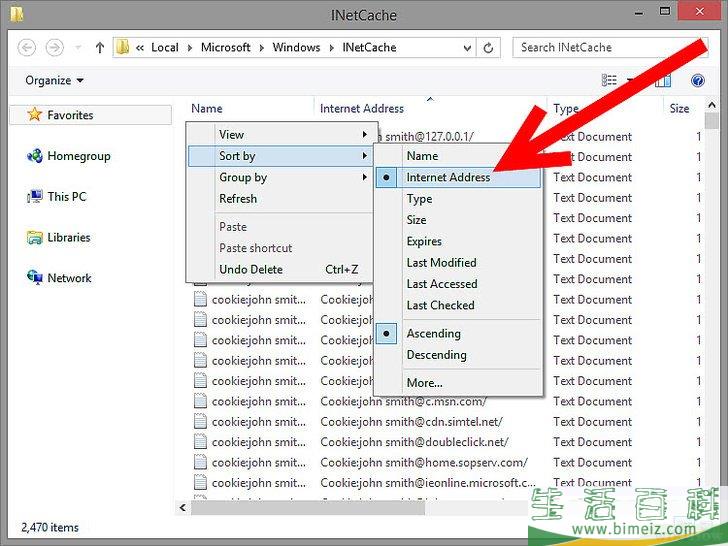The width and height of the screenshot is (728, 546).
Task: Open the View submenu
Action: 281,135
